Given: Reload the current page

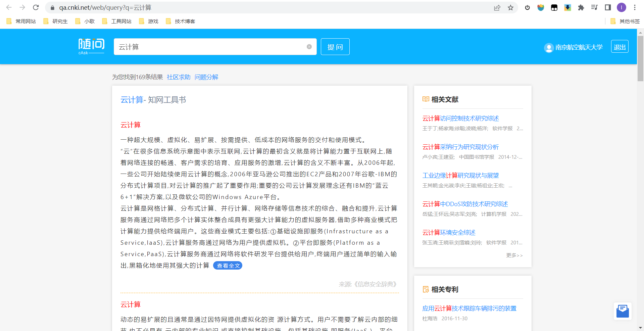Looking at the screenshot, I should point(36,7).
